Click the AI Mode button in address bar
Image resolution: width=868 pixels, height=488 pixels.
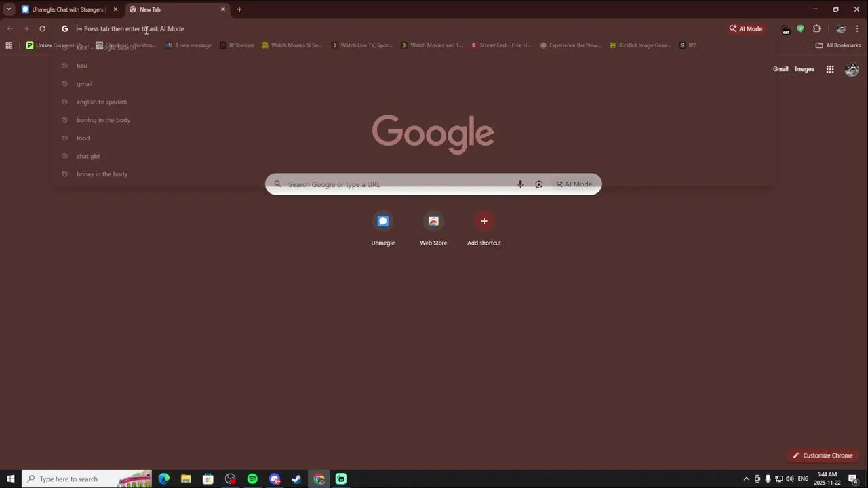(x=746, y=28)
